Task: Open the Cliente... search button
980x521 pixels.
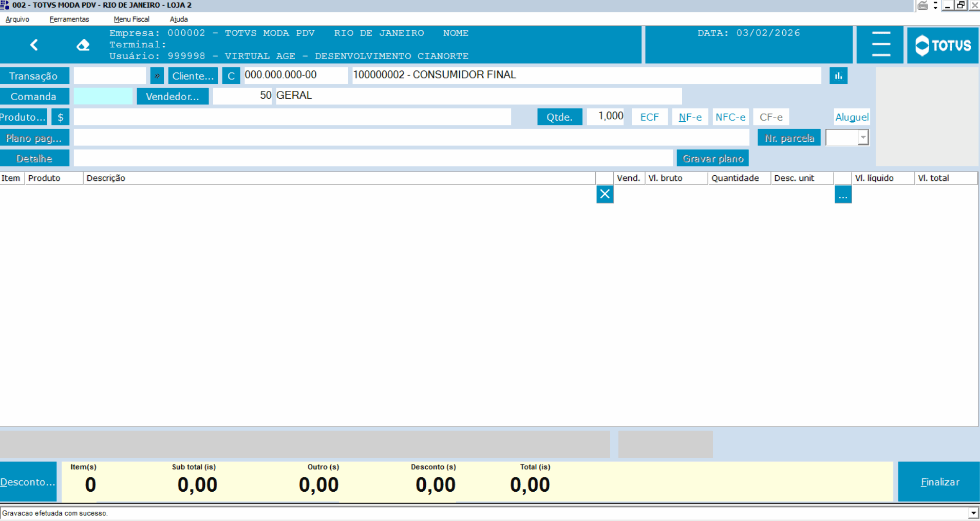Action: coord(193,76)
